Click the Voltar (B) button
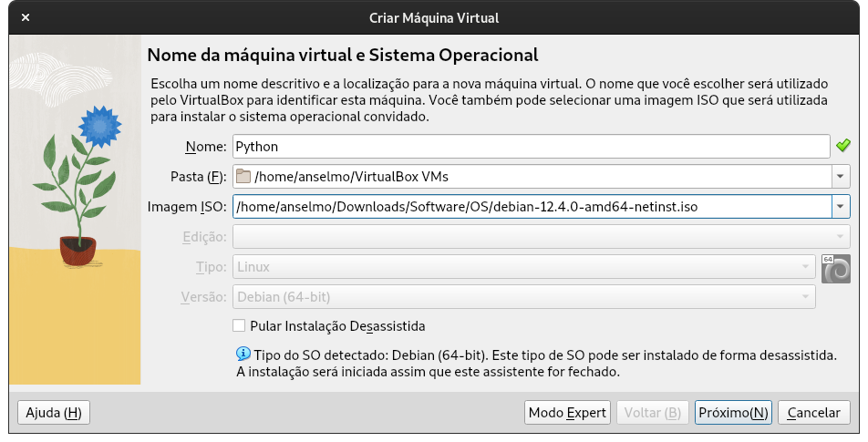 [653, 413]
